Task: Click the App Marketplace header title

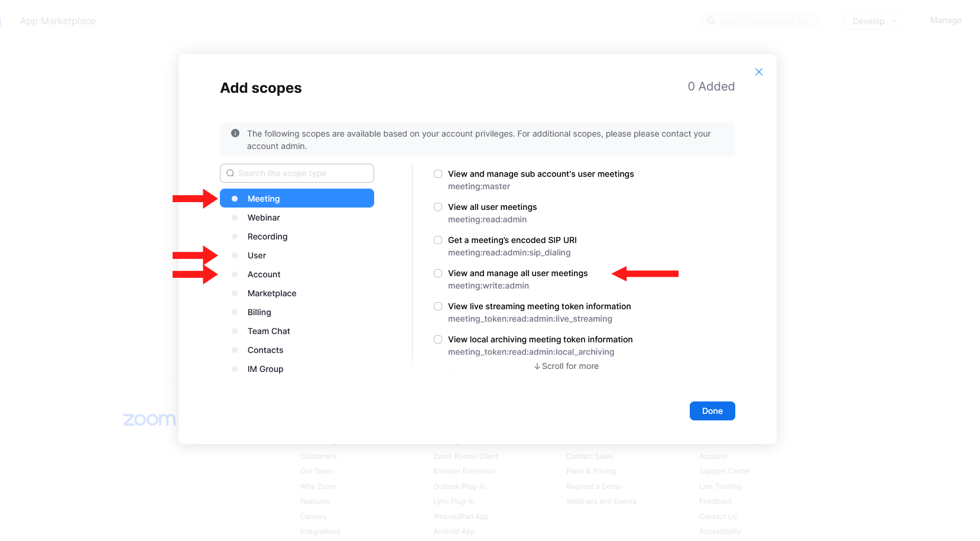Action: [x=58, y=21]
